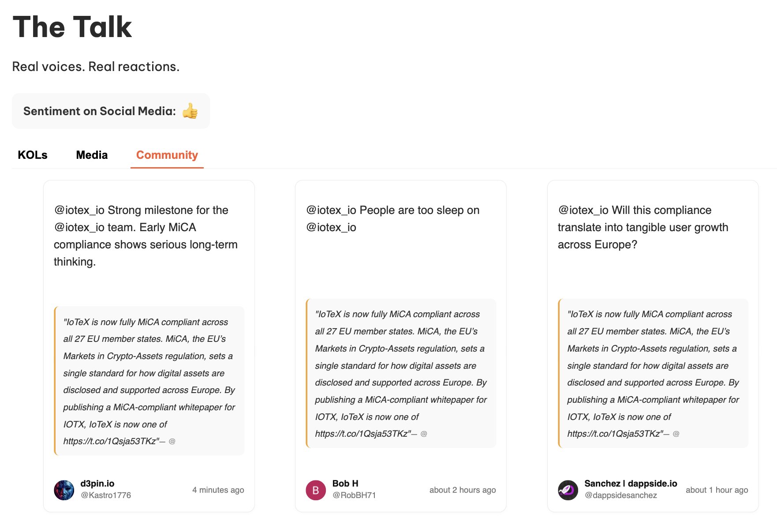Open the @RobBH71 handle link
Viewport: 777px width, 532px height.
[354, 495]
